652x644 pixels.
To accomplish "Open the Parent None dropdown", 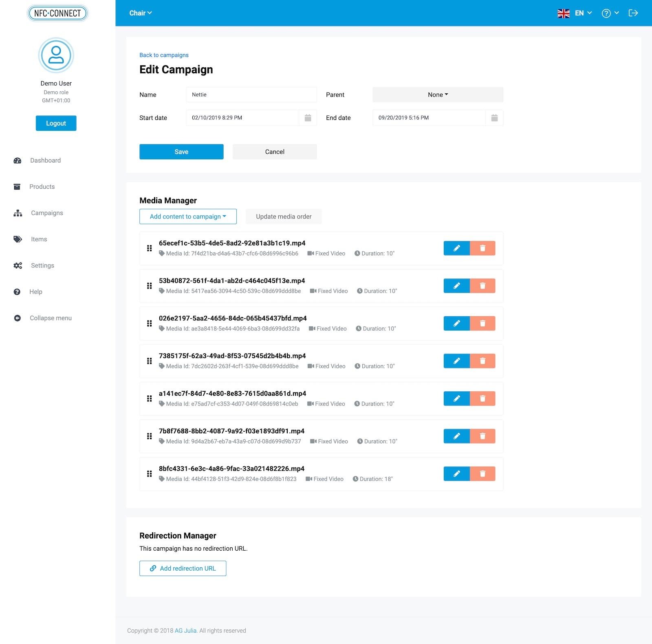I will point(438,95).
